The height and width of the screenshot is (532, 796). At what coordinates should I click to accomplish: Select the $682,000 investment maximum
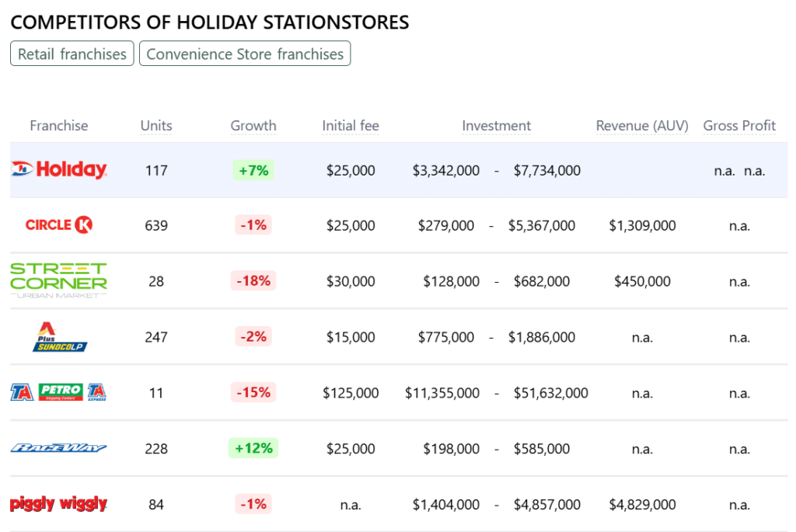(x=542, y=281)
